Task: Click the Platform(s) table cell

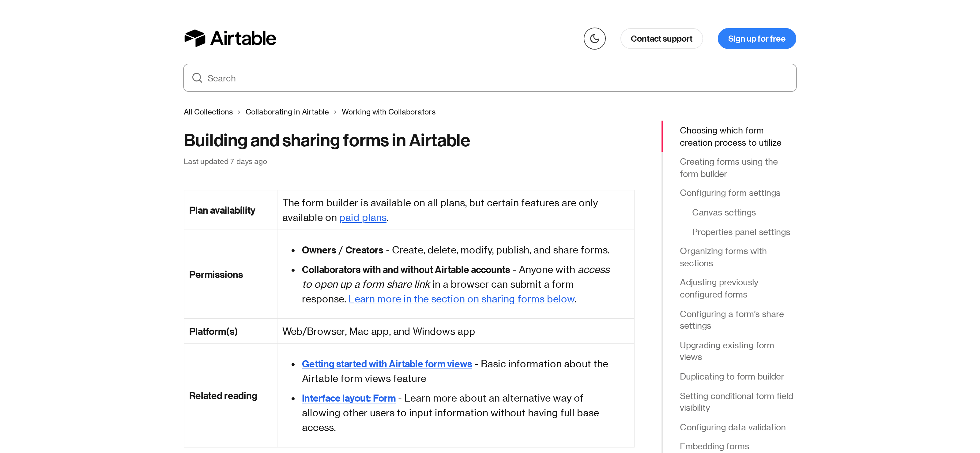Action: point(231,331)
